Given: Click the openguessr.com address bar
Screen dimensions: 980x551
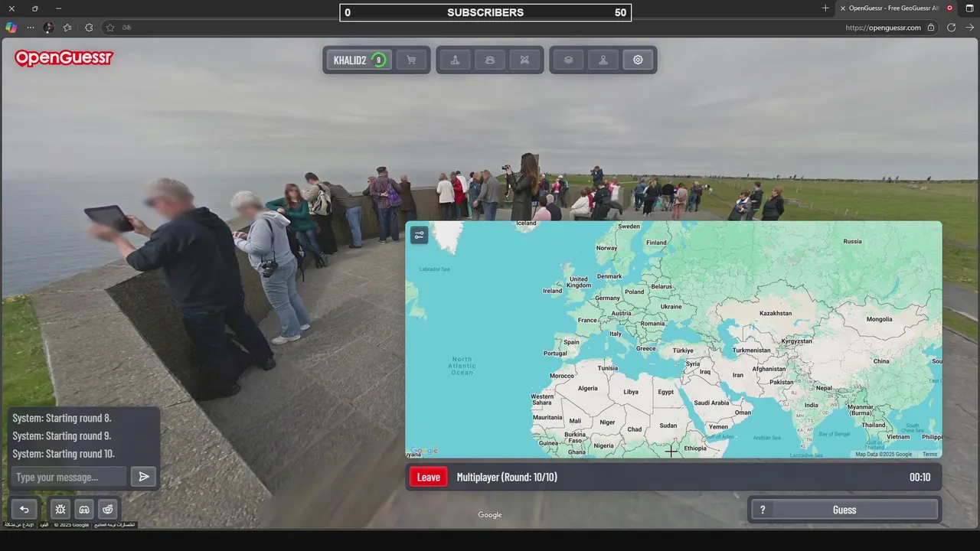Looking at the screenshot, I should coord(883,28).
